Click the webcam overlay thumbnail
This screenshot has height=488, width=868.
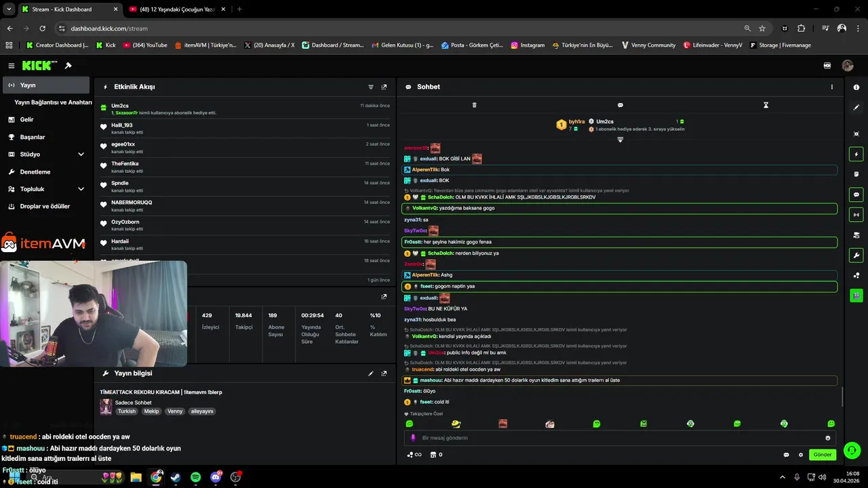94,314
